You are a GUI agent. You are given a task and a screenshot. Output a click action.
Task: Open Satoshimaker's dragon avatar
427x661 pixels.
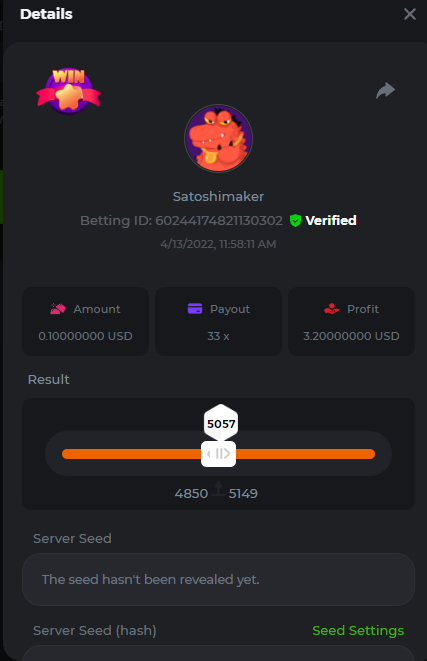click(x=218, y=139)
